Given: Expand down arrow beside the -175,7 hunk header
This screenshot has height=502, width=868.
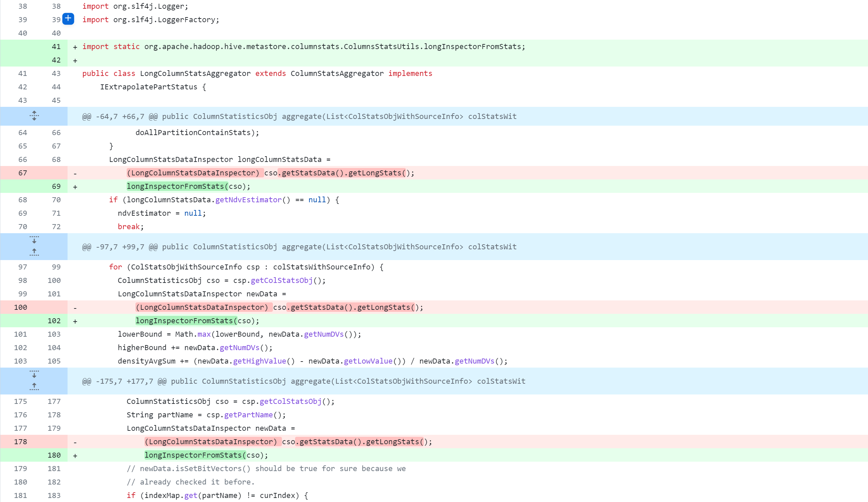Looking at the screenshot, I should coord(34,374).
